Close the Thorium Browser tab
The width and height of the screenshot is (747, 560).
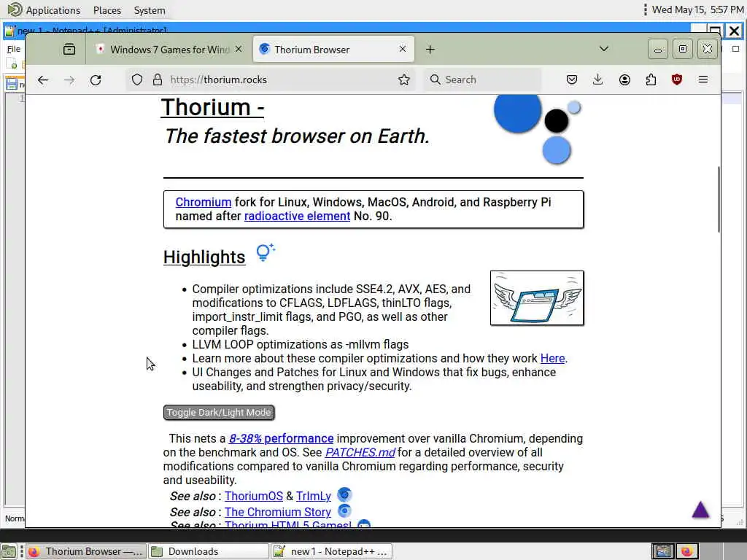coord(403,49)
